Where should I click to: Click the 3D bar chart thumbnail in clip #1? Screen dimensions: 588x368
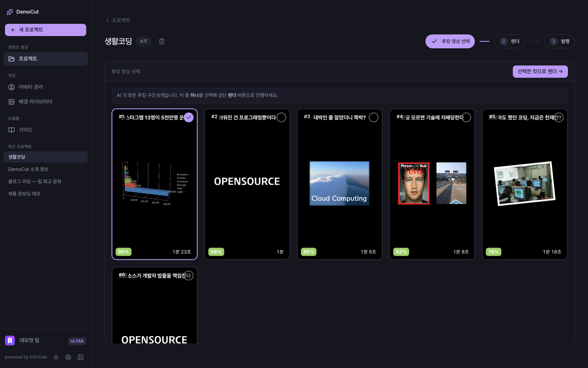coord(155,183)
